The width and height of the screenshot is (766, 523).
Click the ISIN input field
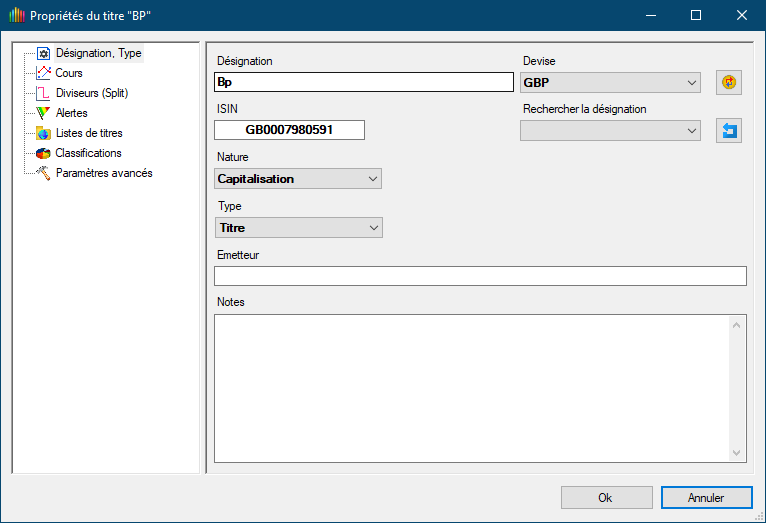tap(289, 130)
